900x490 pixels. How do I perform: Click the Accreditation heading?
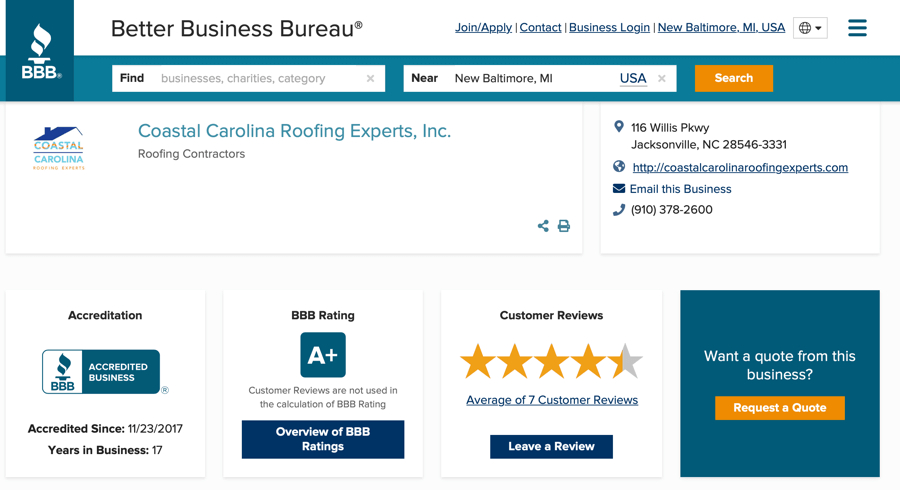(x=105, y=315)
